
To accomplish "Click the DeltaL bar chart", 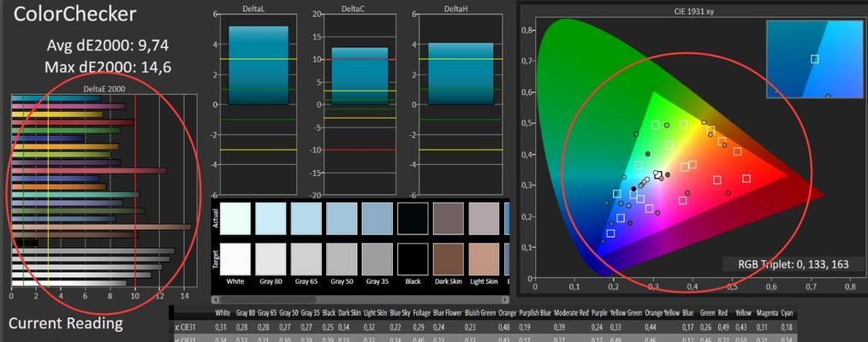I will tap(259, 103).
